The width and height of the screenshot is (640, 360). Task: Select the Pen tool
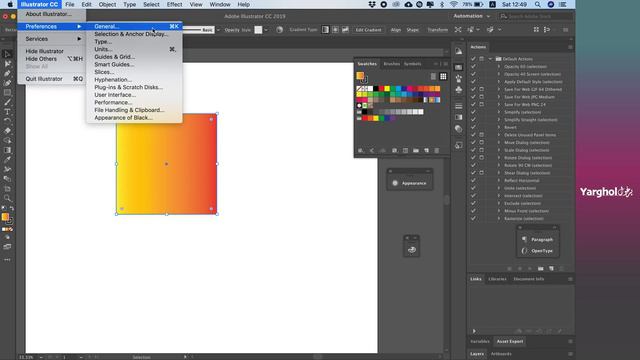coord(7,73)
